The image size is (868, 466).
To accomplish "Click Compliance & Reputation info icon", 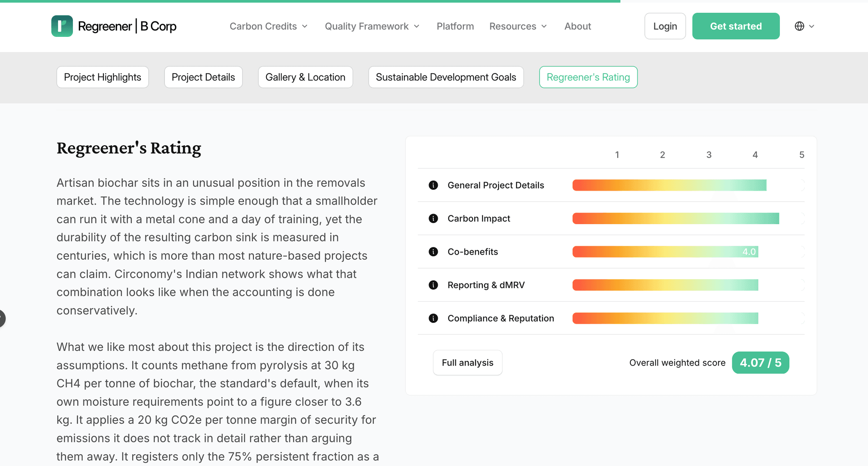I will click(433, 318).
